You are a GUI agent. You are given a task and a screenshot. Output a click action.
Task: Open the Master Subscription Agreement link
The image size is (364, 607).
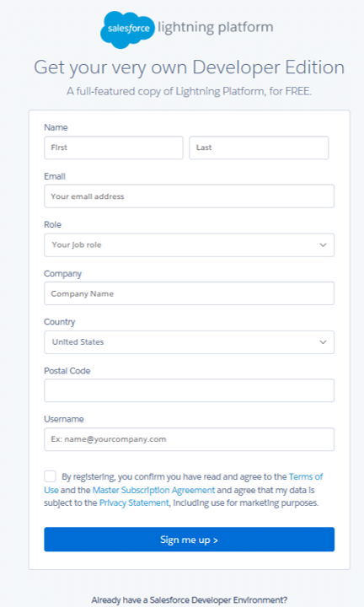click(x=153, y=490)
